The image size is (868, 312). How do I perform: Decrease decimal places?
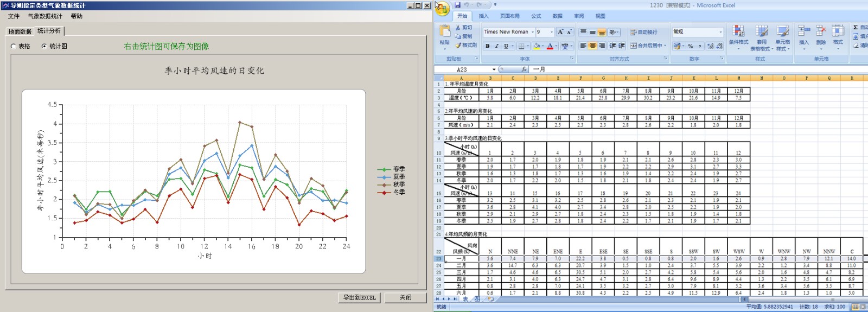point(720,46)
